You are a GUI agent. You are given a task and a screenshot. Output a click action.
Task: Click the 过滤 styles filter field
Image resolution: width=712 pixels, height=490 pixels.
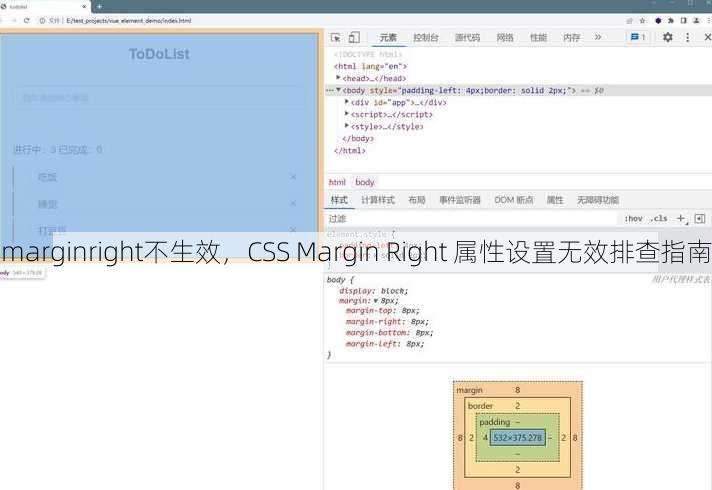472,219
